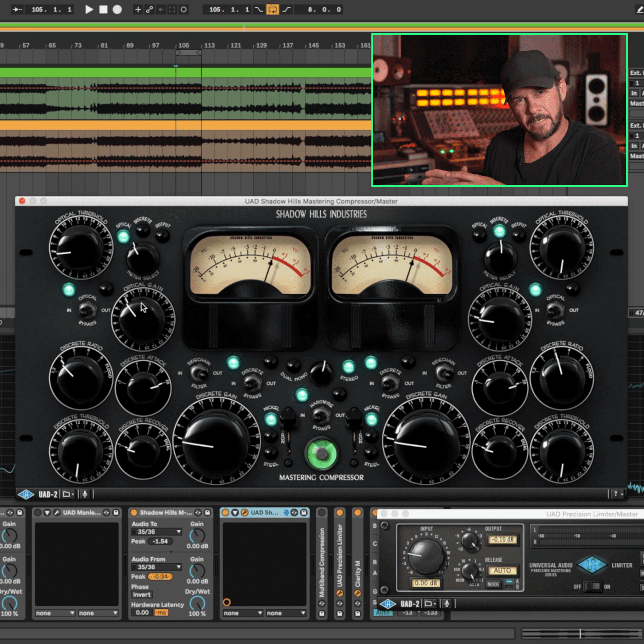Arm the transport Record button
Image resolution: width=644 pixels, height=644 pixels.
tap(117, 9)
